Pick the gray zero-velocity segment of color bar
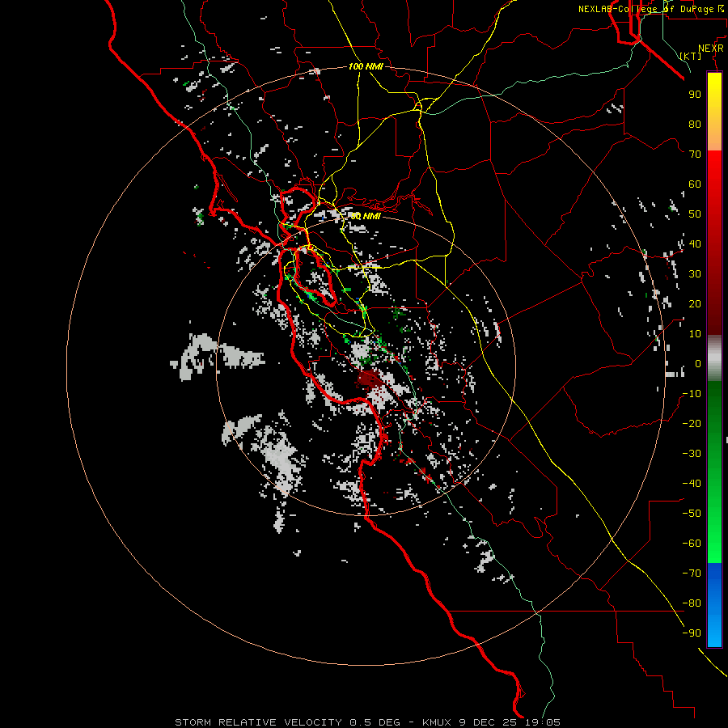This screenshot has height=728, width=728. pyautogui.click(x=714, y=358)
